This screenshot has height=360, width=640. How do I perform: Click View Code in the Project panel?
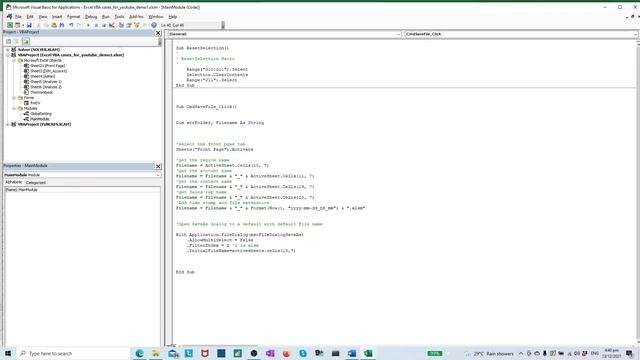click(8, 41)
